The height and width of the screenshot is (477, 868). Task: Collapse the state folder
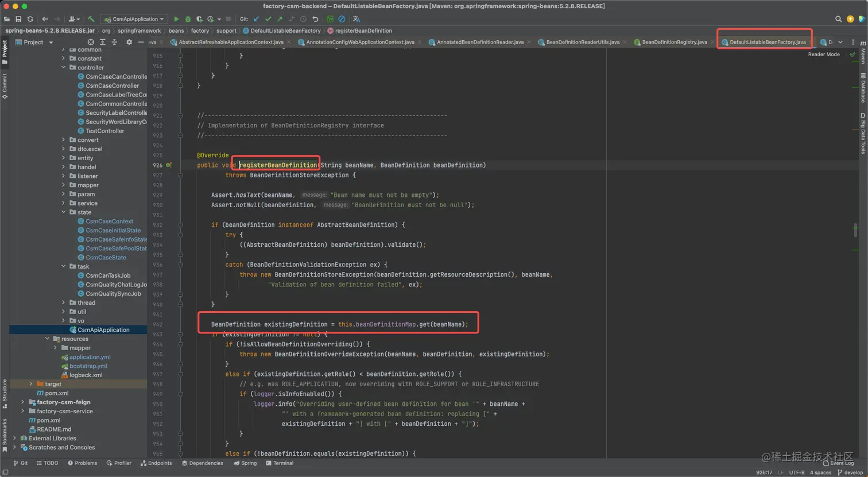64,212
